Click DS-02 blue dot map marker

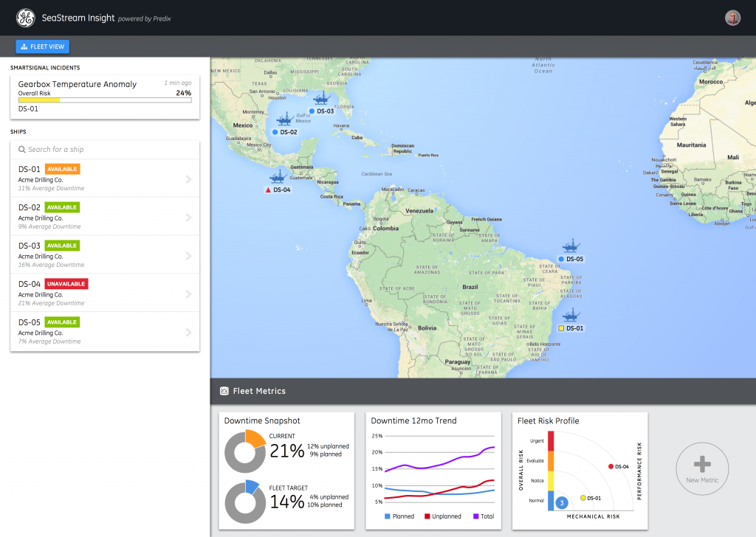[275, 132]
